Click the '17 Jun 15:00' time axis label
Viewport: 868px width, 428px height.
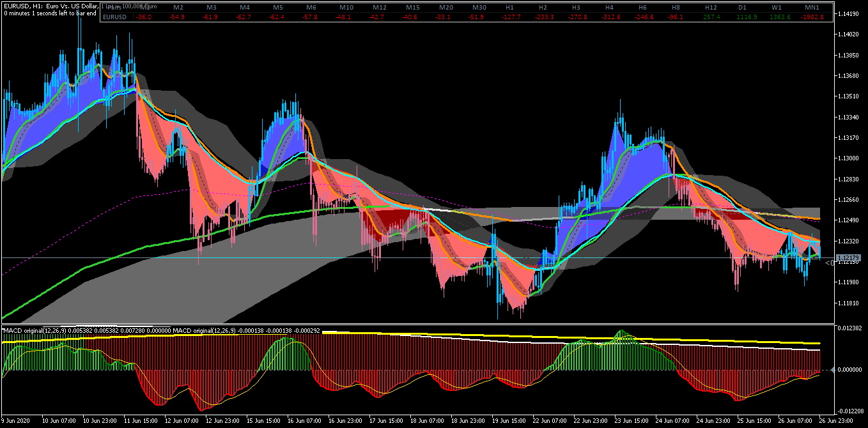click(x=386, y=422)
